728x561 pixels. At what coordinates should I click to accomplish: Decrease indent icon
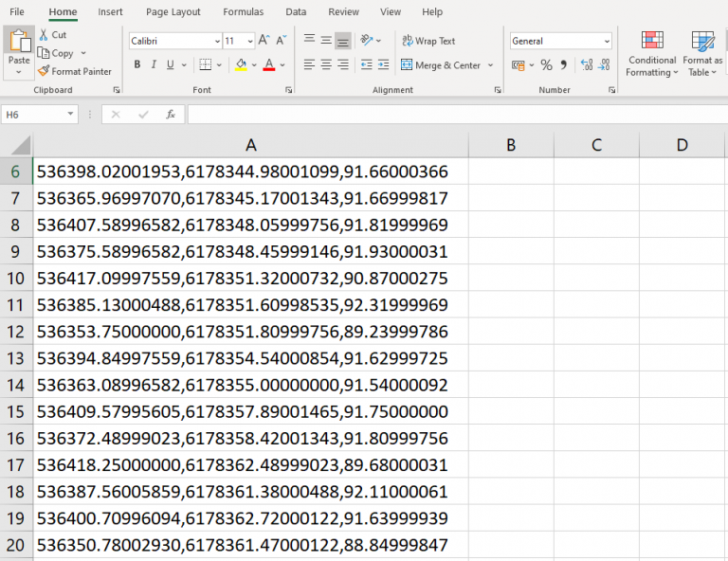coord(367,64)
